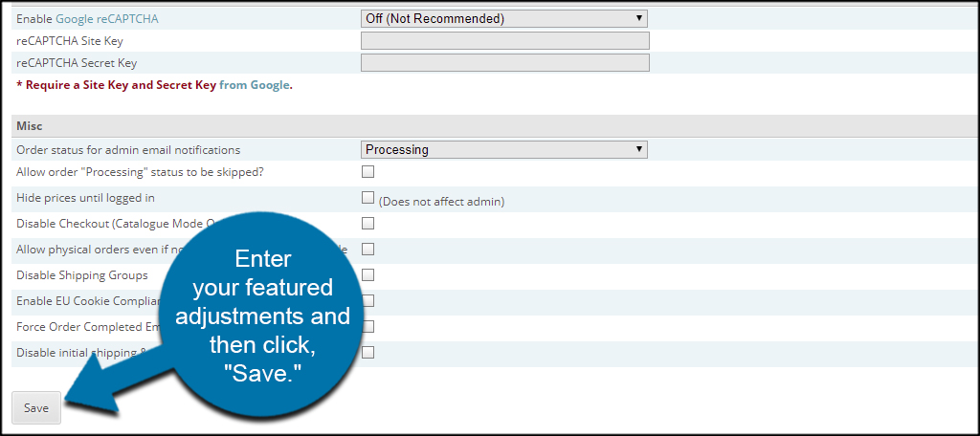Check Disable Checkout catalogue mode box
The width and height of the screenshot is (980, 436).
[368, 224]
